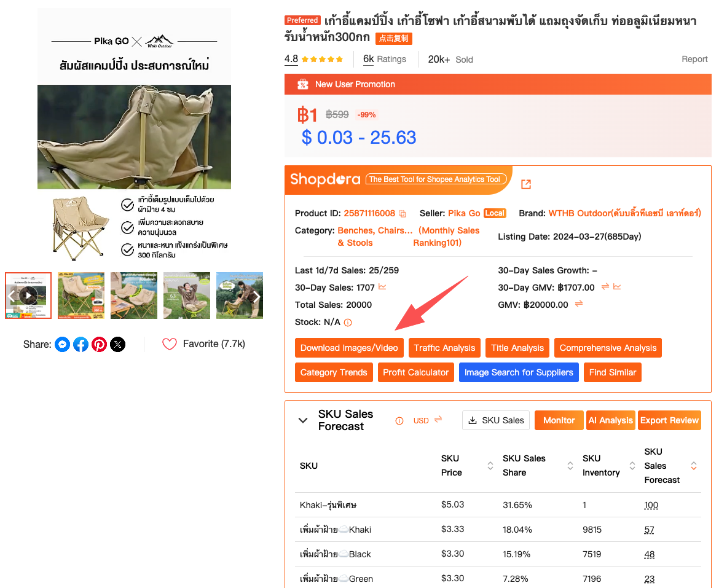Open Traffic Analysis
The height and width of the screenshot is (588, 727).
[x=444, y=348]
